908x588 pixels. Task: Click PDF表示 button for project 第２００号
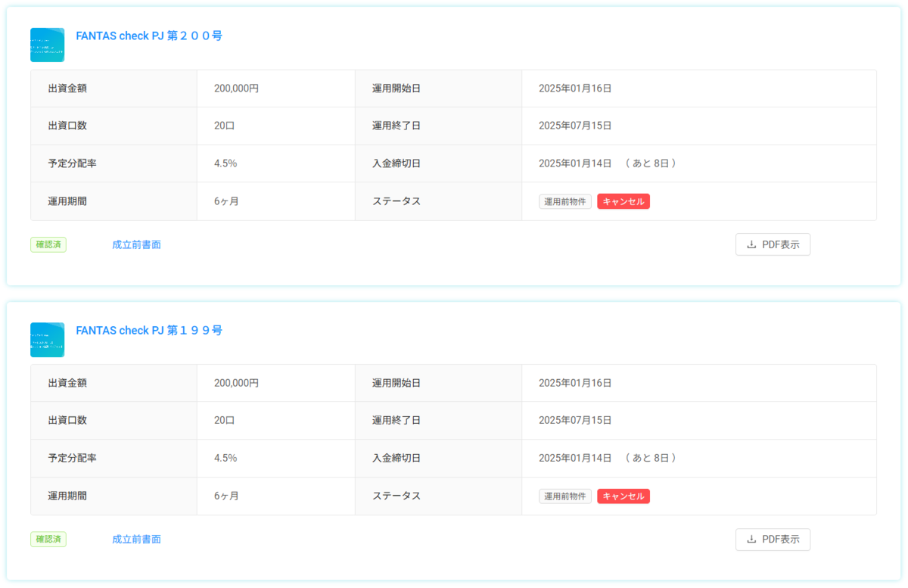click(773, 244)
